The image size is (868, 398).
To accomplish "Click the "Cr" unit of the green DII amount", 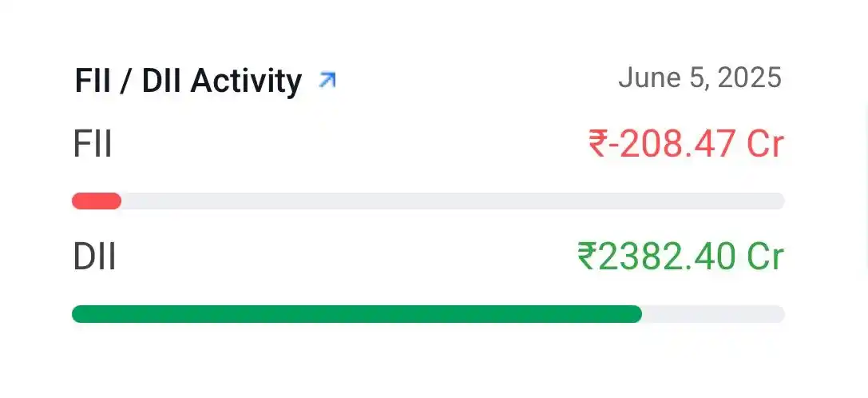I will (765, 257).
